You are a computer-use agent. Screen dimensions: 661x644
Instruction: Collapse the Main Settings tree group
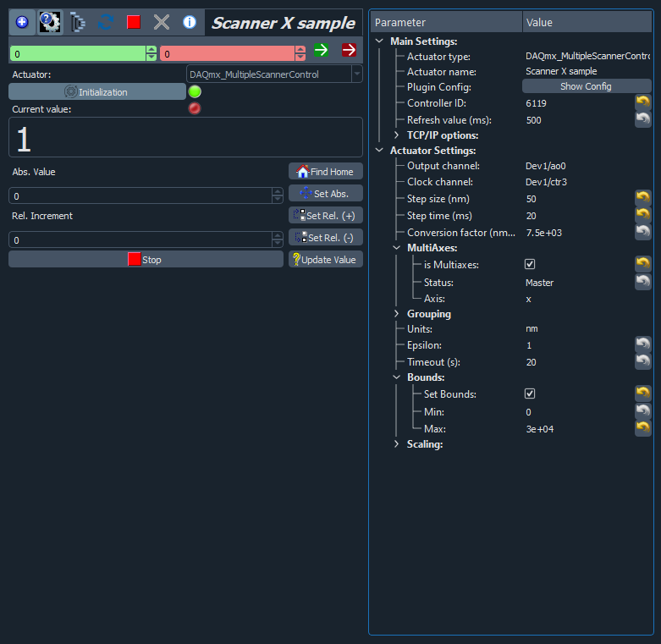click(x=379, y=41)
